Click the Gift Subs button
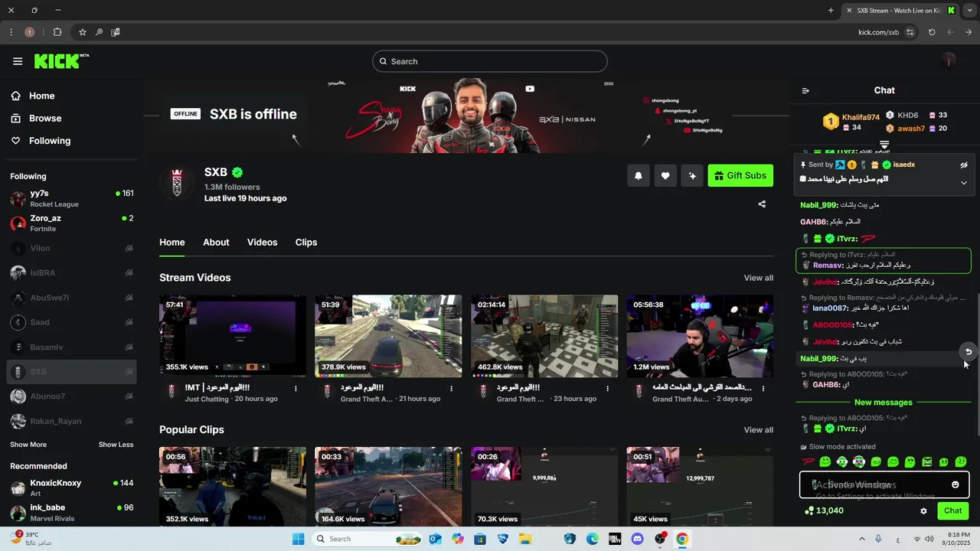Viewport: 980px width, 551px height. (x=740, y=176)
